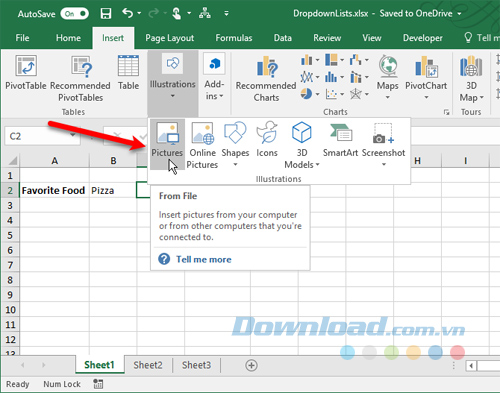Open Recommended Charts

tap(266, 79)
